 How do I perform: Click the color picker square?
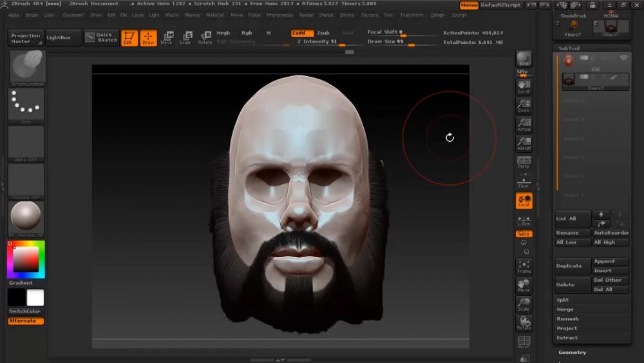[x=26, y=259]
